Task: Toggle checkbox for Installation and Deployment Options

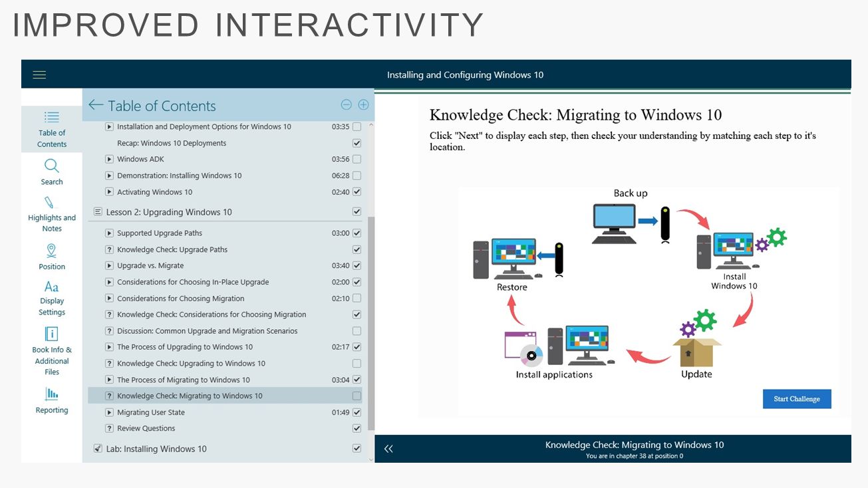Action: coord(357,126)
